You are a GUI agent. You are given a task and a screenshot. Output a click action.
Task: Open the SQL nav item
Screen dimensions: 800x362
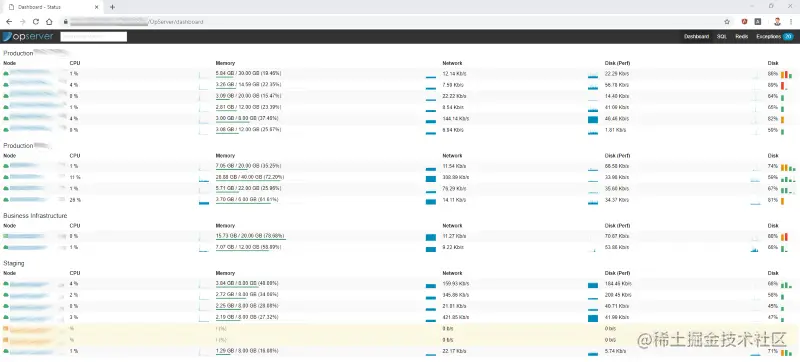[x=721, y=37]
